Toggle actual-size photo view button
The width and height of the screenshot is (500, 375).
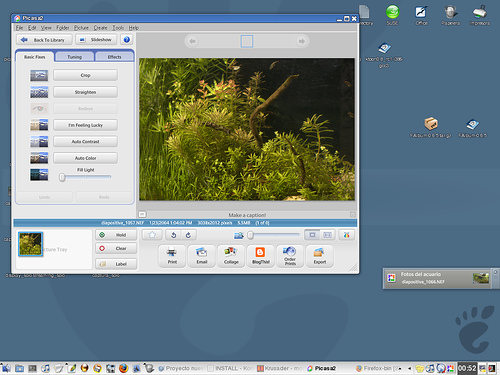327,235
